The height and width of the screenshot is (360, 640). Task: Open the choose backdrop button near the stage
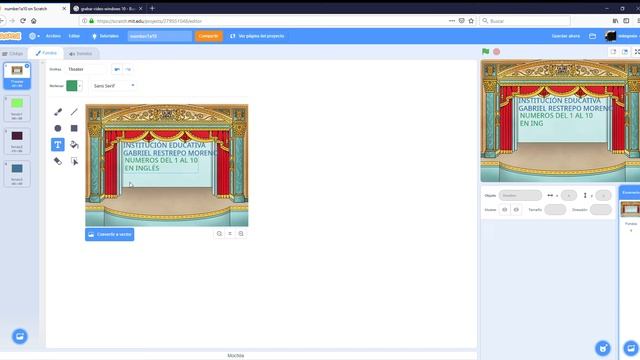[631, 348]
